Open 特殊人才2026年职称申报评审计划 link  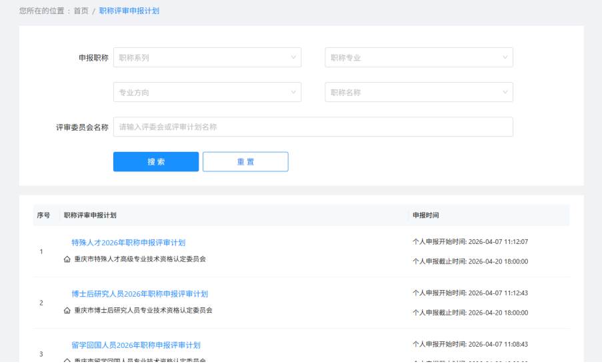click(128, 243)
